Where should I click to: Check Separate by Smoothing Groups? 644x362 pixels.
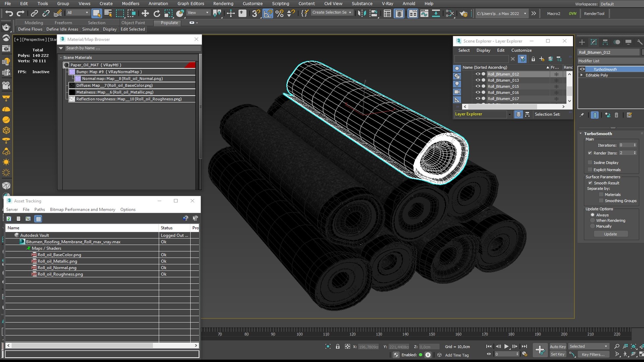(601, 201)
